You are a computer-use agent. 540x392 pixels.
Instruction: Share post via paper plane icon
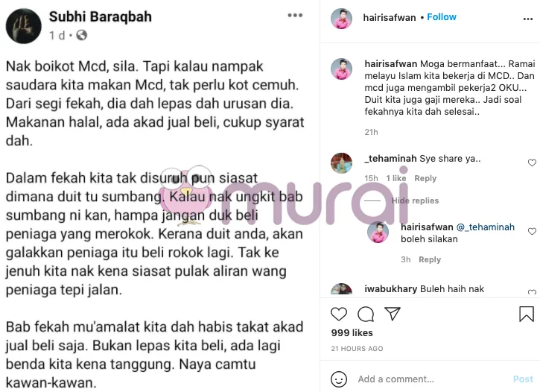[x=393, y=314]
